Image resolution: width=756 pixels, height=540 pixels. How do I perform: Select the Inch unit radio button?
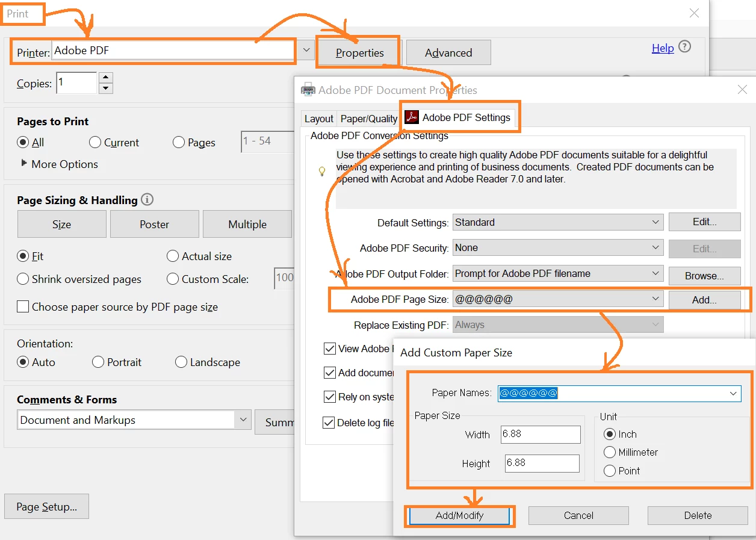[x=610, y=434]
